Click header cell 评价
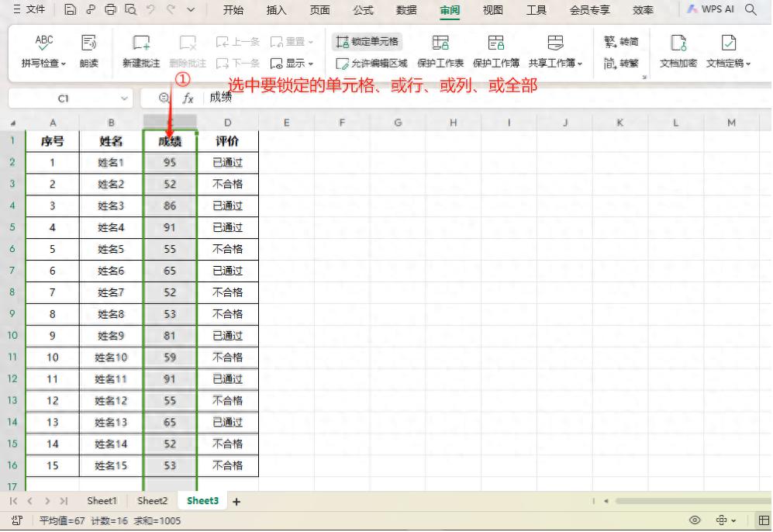 click(227, 141)
